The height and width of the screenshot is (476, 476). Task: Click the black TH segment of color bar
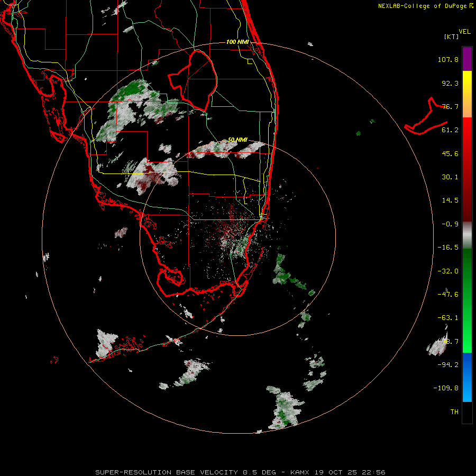pyautogui.click(x=467, y=413)
